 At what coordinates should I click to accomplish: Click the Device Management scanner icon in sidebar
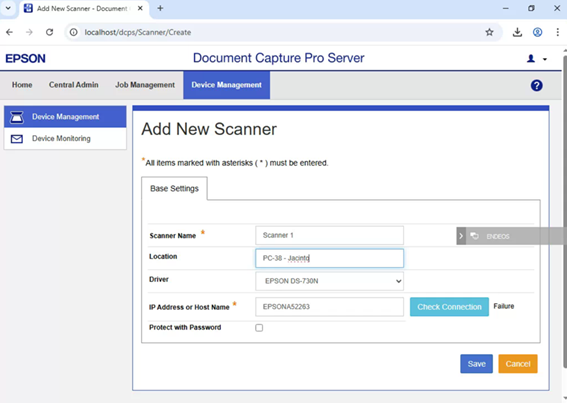click(17, 117)
